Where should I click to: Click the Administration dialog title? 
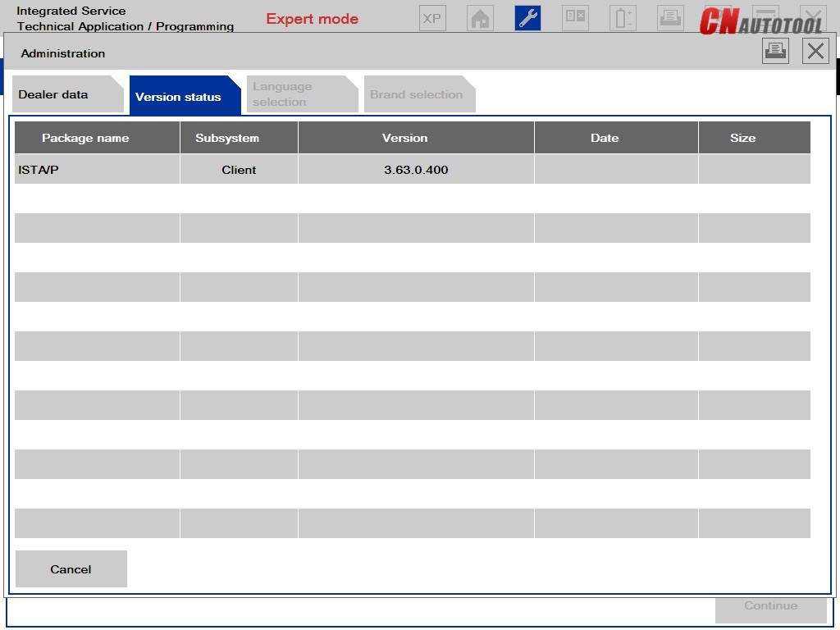point(63,53)
